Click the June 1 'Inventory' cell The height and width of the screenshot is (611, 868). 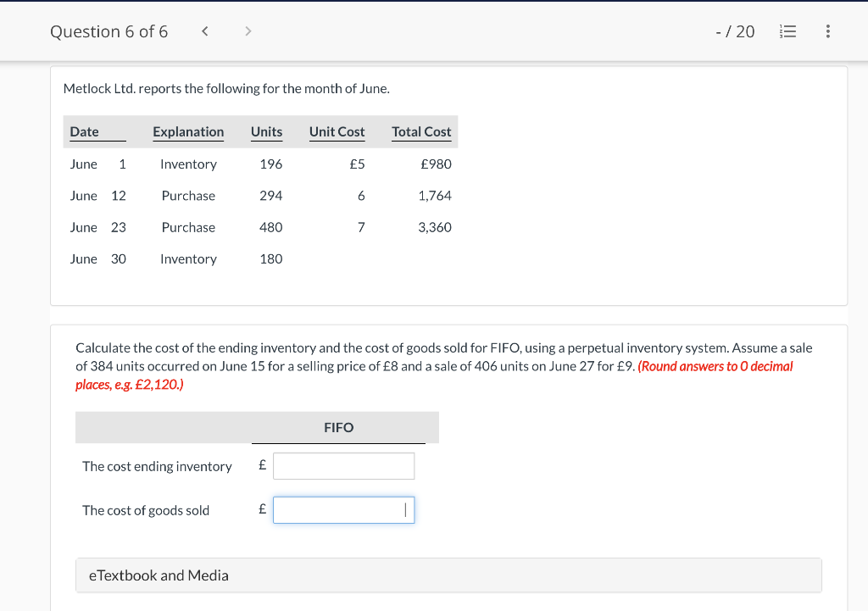[x=188, y=164]
